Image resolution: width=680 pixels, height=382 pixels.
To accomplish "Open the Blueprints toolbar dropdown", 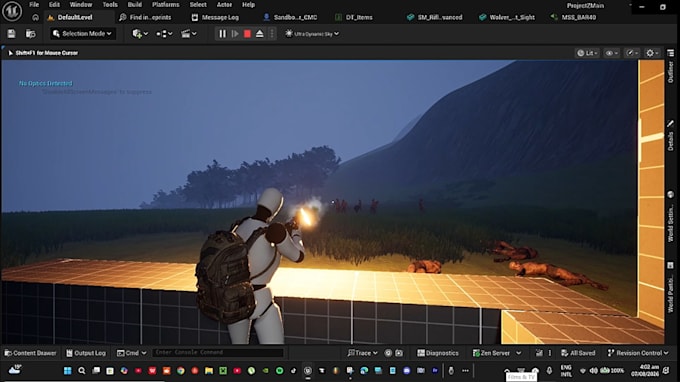I will tap(164, 33).
